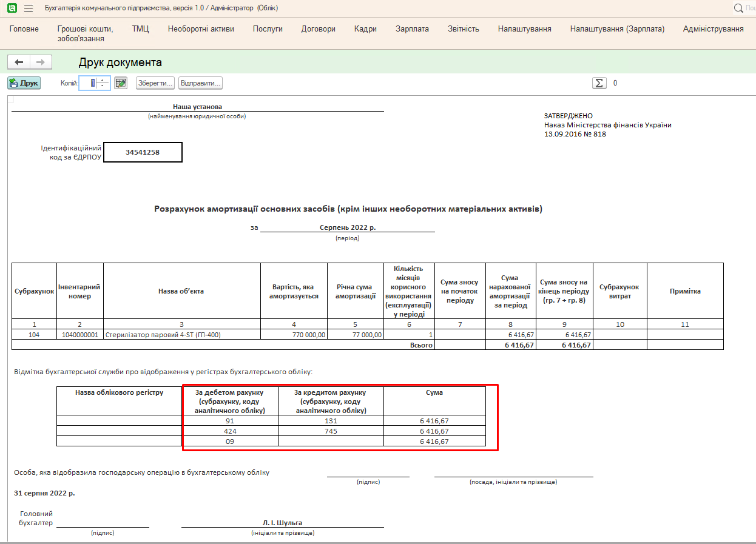Select the Стерилізатор паровий object name cell
Screen dimensions: 756x544
pos(181,334)
